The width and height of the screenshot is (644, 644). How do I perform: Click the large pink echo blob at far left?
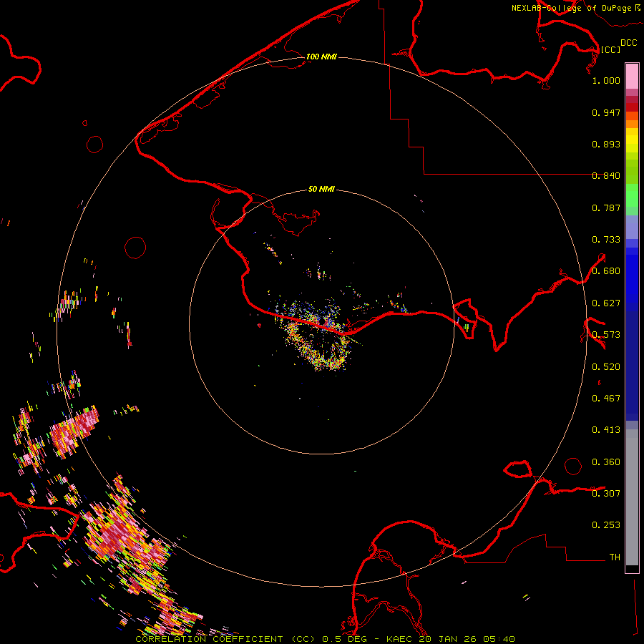pyautogui.click(x=70, y=433)
